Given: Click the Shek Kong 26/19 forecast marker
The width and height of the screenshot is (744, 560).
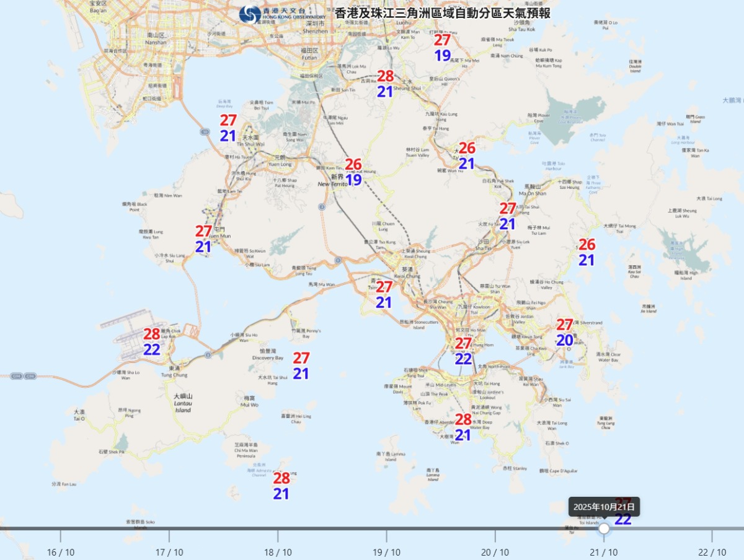Looking at the screenshot, I should pos(353,172).
